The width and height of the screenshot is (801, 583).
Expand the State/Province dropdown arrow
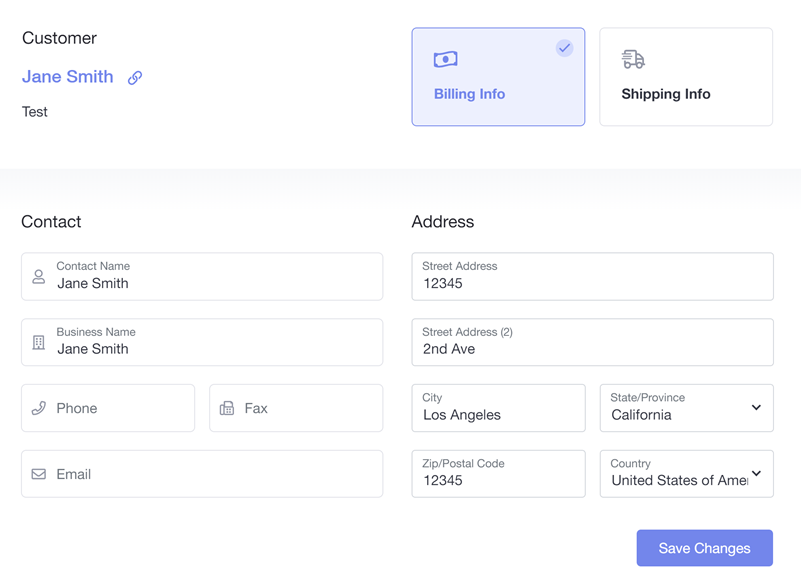click(756, 408)
